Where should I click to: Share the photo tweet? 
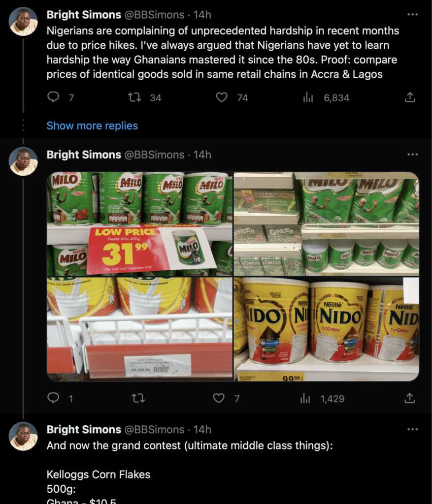410,398
